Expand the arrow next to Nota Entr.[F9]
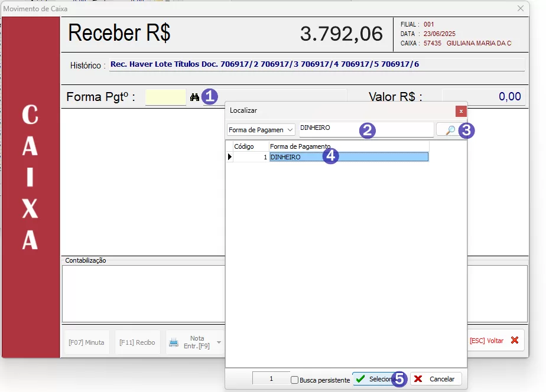546x392 pixels. [219, 342]
